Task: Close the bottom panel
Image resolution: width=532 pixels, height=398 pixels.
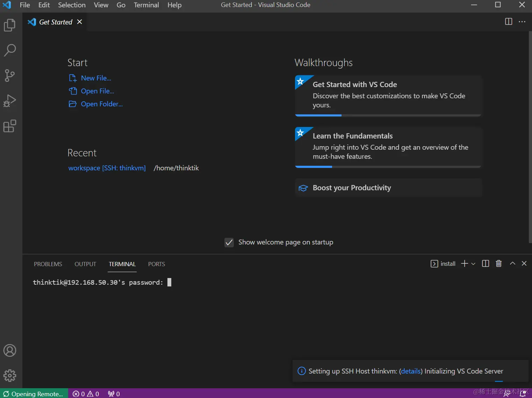Action: (x=524, y=263)
